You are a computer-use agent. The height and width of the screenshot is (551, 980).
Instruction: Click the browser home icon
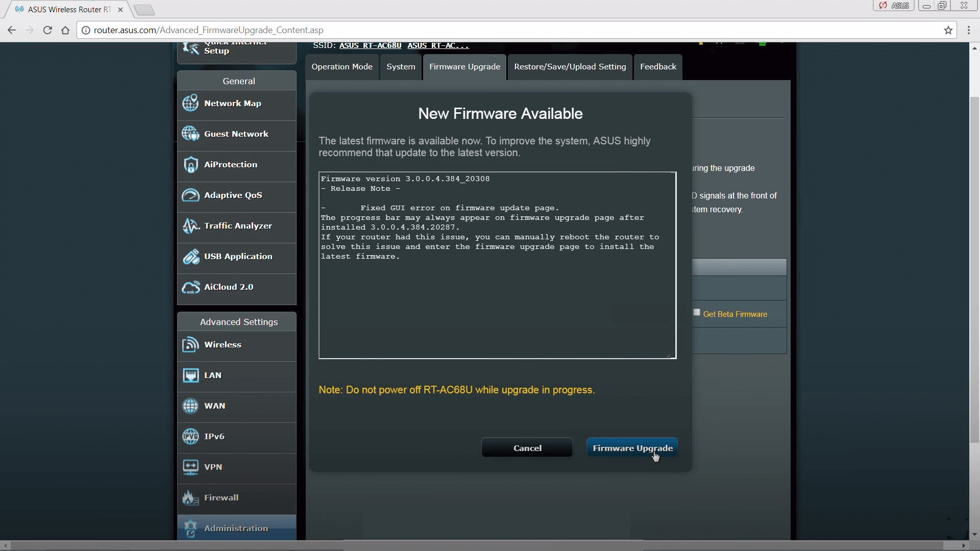(x=65, y=30)
